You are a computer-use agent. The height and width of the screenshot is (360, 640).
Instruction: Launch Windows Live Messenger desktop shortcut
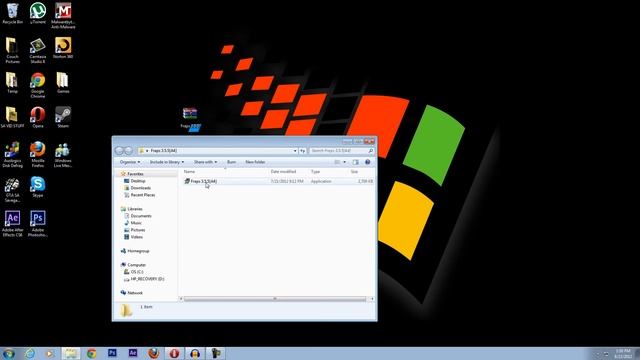[63, 154]
